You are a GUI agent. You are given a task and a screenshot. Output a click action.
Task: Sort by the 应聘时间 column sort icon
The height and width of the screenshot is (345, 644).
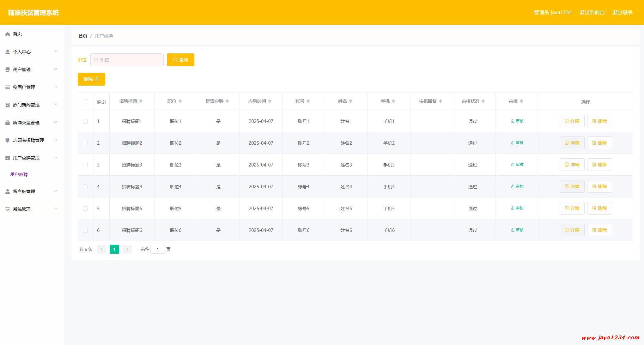click(270, 101)
